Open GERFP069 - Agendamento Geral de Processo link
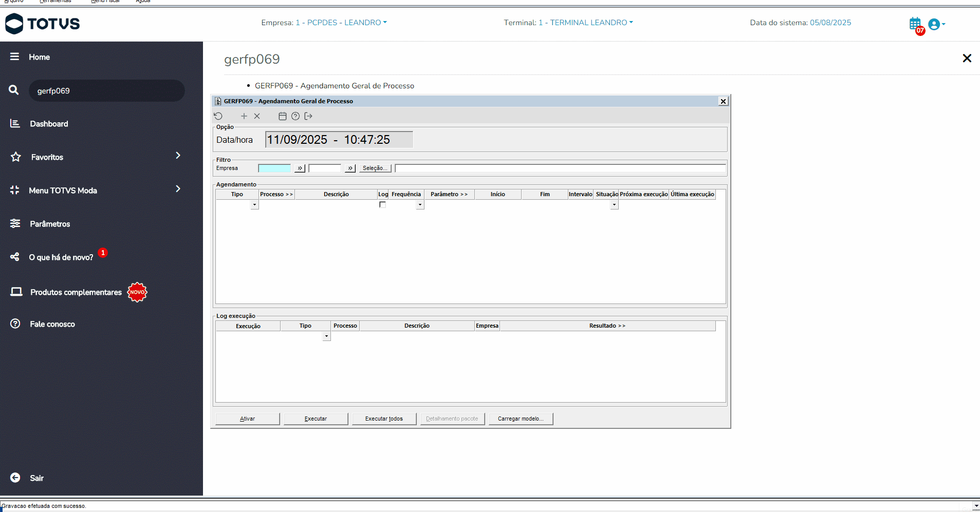Image resolution: width=980 pixels, height=512 pixels. click(x=335, y=86)
